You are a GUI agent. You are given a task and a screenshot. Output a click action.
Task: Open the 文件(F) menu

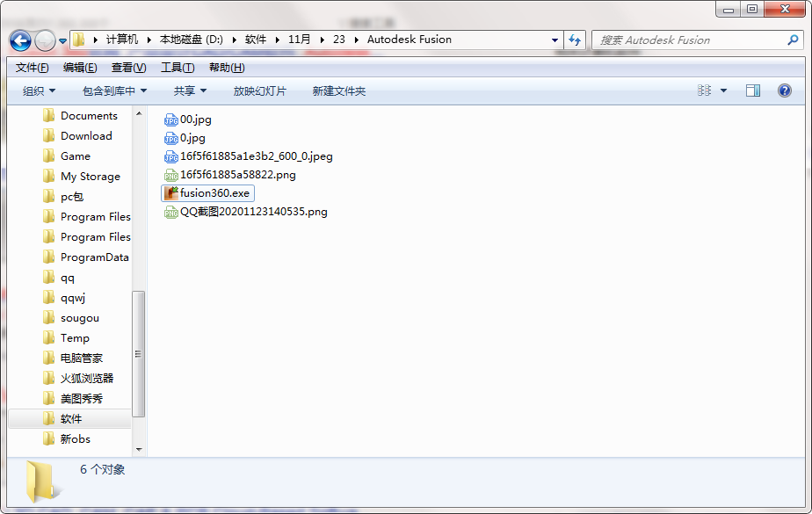click(x=33, y=68)
